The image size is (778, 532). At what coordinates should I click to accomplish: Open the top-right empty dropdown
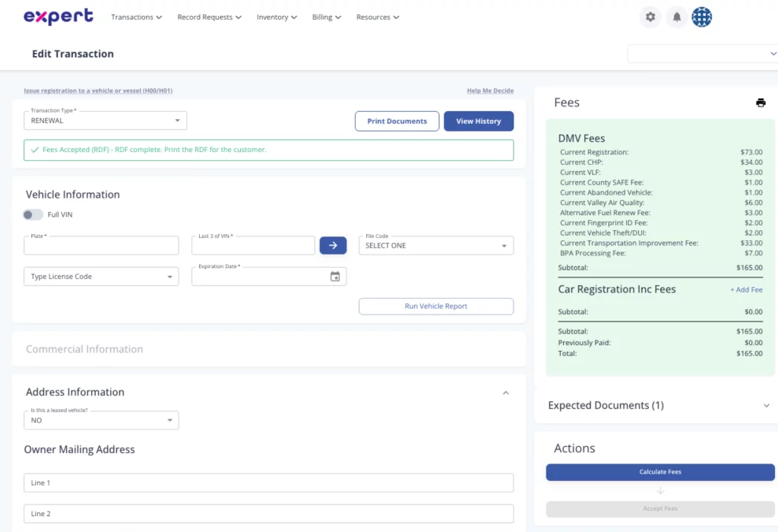click(x=703, y=54)
